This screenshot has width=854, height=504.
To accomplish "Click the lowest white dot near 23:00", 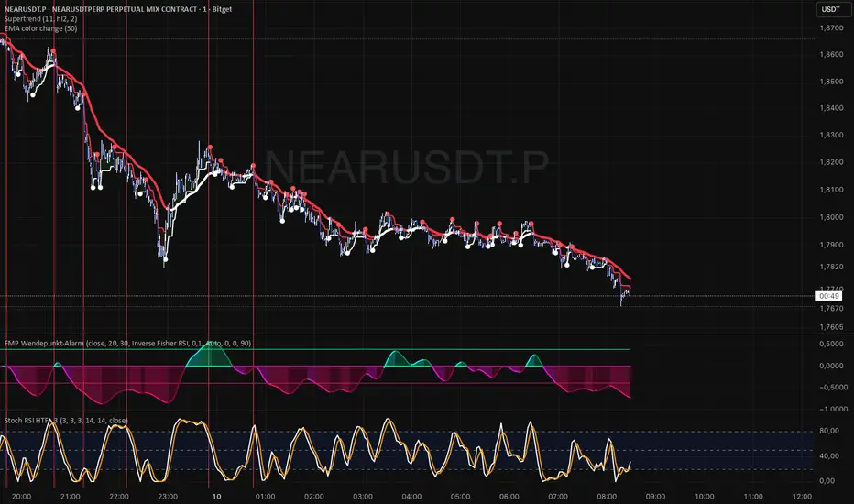I will tap(166, 259).
